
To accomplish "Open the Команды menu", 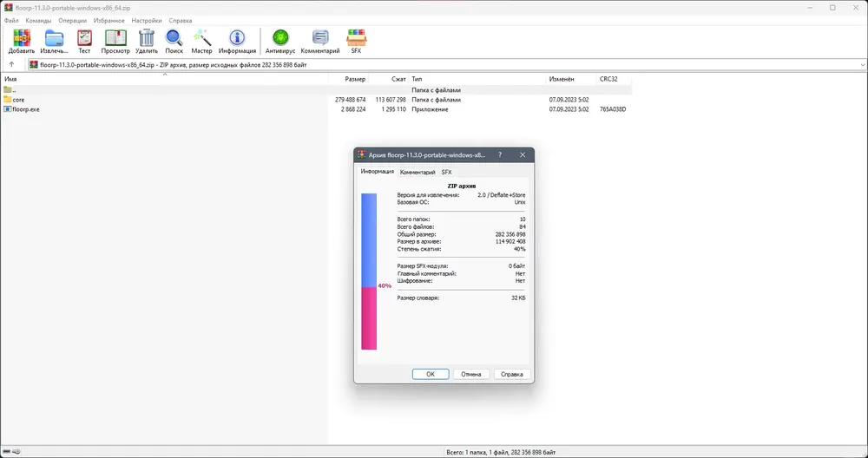I will pyautogui.click(x=39, y=21).
